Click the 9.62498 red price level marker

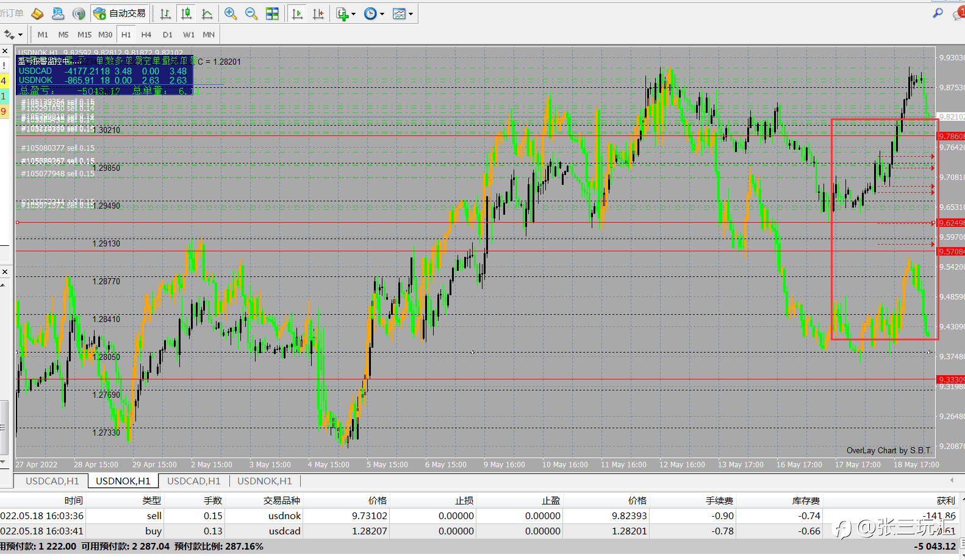pyautogui.click(x=951, y=223)
